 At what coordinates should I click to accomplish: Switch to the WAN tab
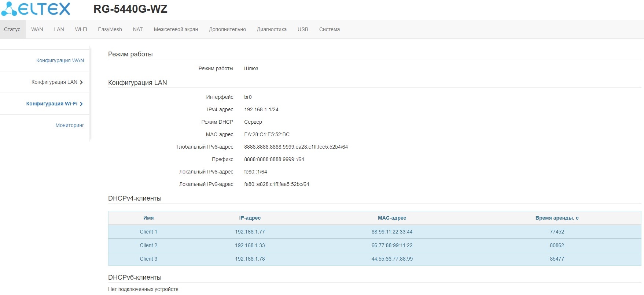(37, 29)
